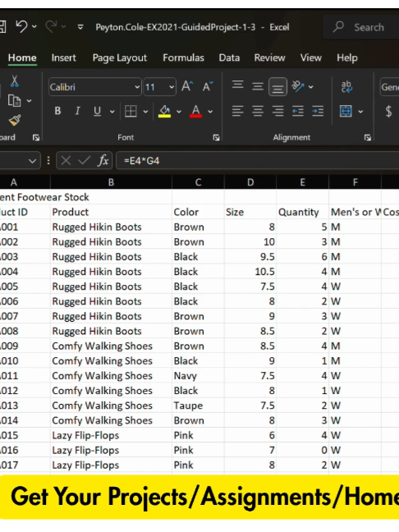Image resolution: width=399 pixels, height=532 pixels.
Task: Click Center alignment icon
Action: point(258,111)
